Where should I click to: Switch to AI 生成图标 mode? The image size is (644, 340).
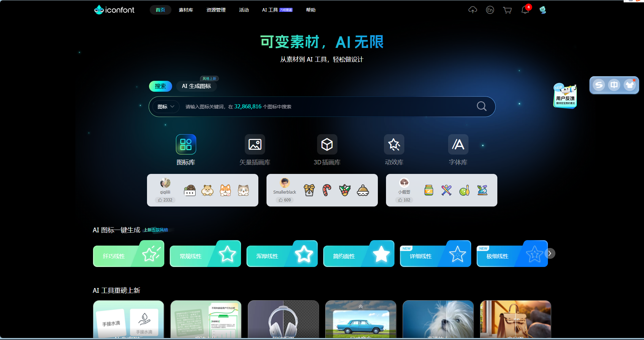click(x=196, y=86)
